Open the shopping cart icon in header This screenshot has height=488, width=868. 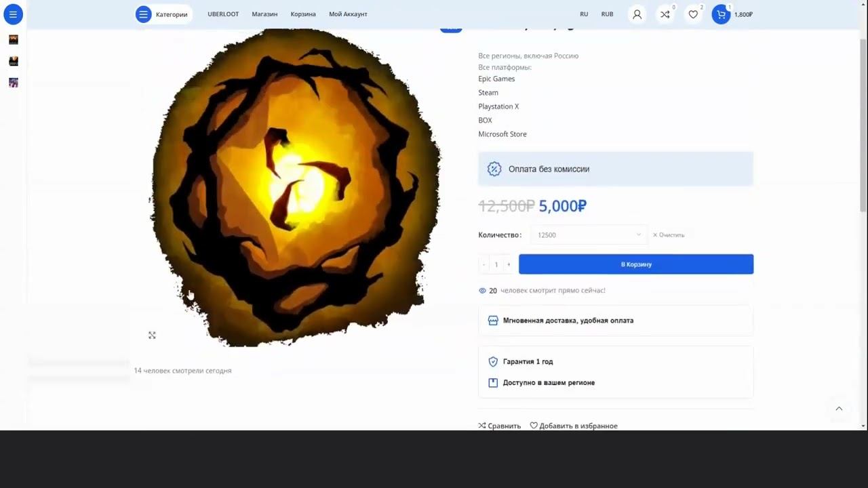(x=721, y=14)
